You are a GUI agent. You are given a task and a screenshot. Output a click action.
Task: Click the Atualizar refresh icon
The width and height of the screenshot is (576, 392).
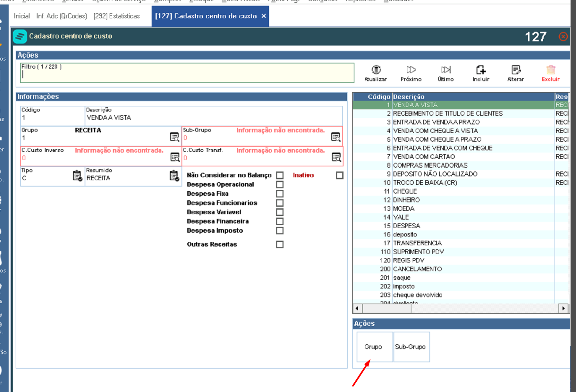coord(376,70)
